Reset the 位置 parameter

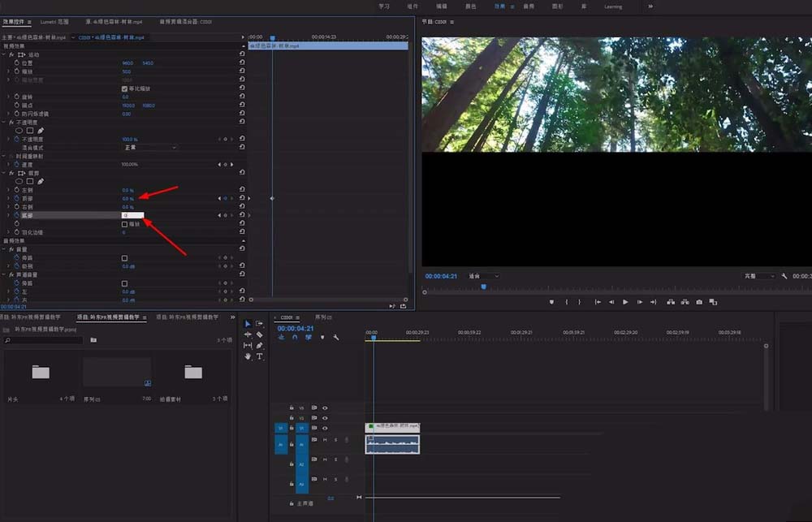pos(242,63)
